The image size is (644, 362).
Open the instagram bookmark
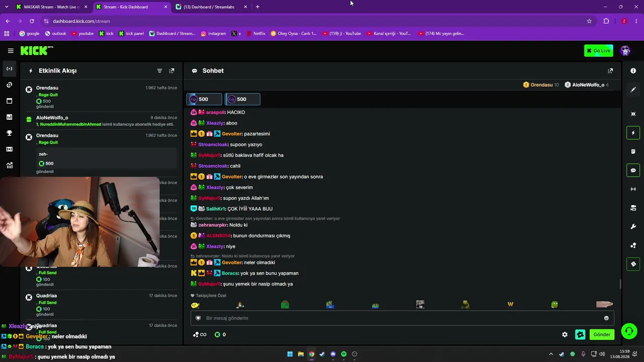[213, 34]
